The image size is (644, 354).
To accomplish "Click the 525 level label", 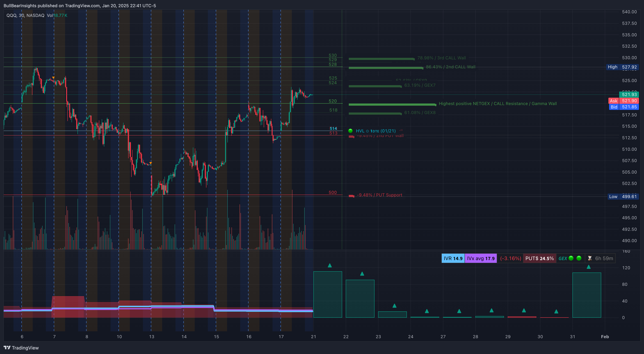I will pos(333,78).
